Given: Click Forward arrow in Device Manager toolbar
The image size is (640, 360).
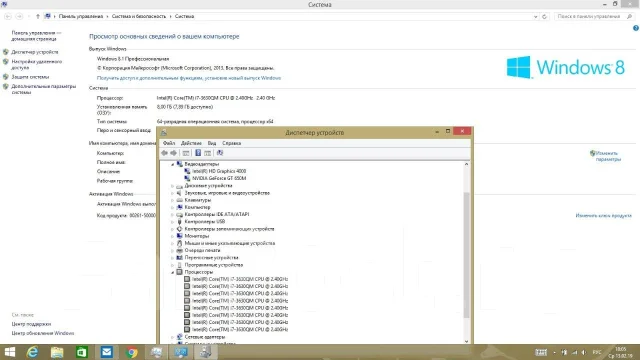Looking at the screenshot, I should coord(173,153).
